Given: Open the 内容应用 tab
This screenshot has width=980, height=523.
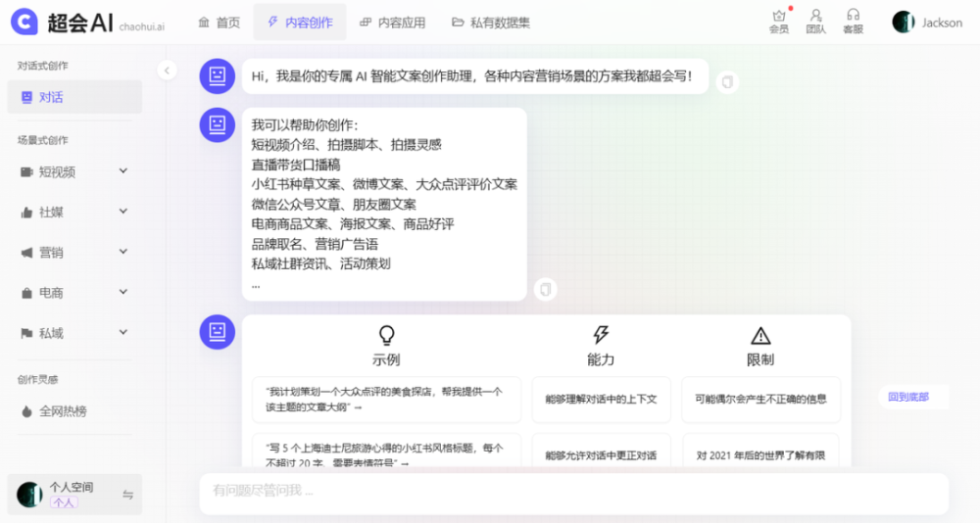Looking at the screenshot, I should 393,23.
